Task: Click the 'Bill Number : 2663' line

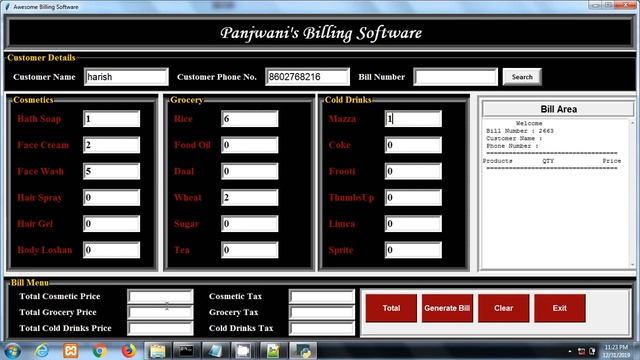Action: (520, 131)
